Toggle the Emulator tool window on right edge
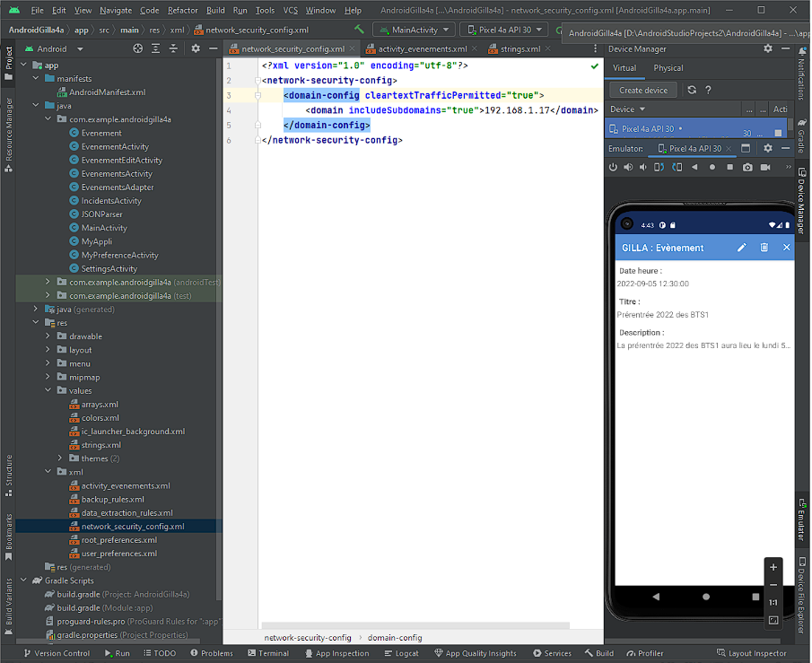The width and height of the screenshot is (812, 663). coord(802,518)
